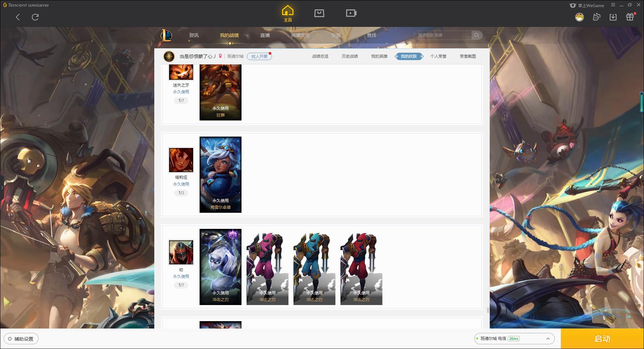Open the store bag icon
Viewport: 644px width, 349px height.
pos(319,13)
